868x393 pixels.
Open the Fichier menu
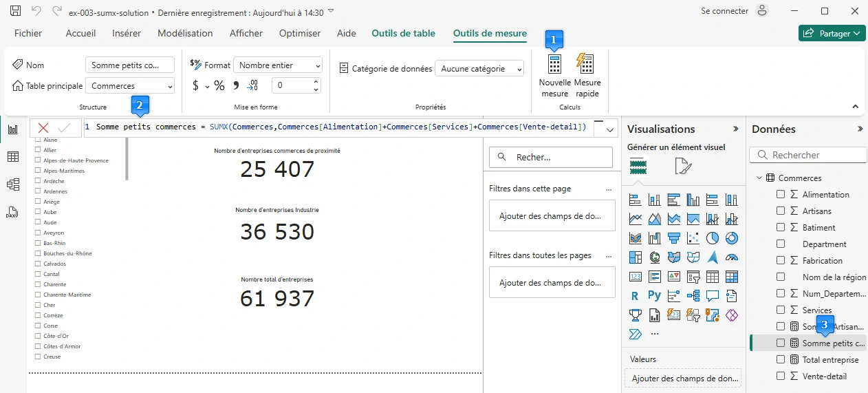(28, 33)
